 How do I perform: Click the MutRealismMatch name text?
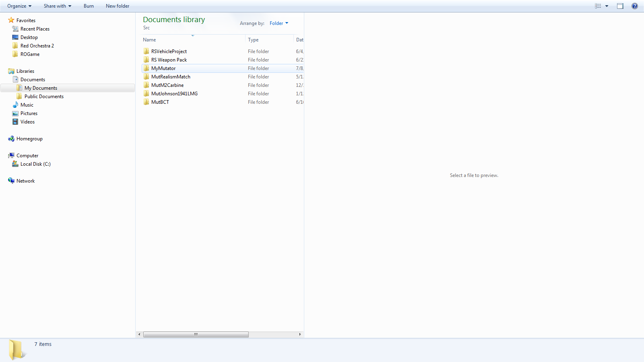point(171,77)
